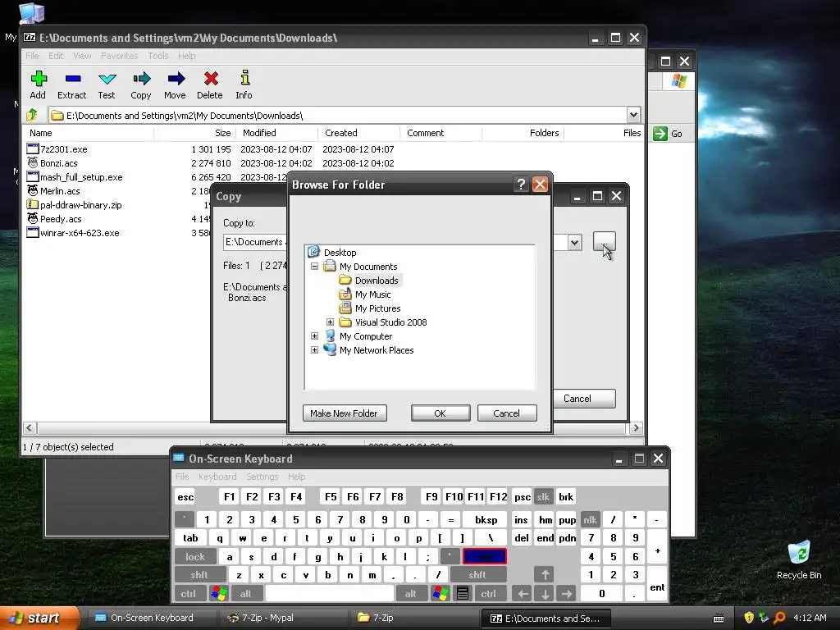Screen dimensions: 840x630
Task: Open the address path dropdown in 7-Zip
Action: point(633,115)
